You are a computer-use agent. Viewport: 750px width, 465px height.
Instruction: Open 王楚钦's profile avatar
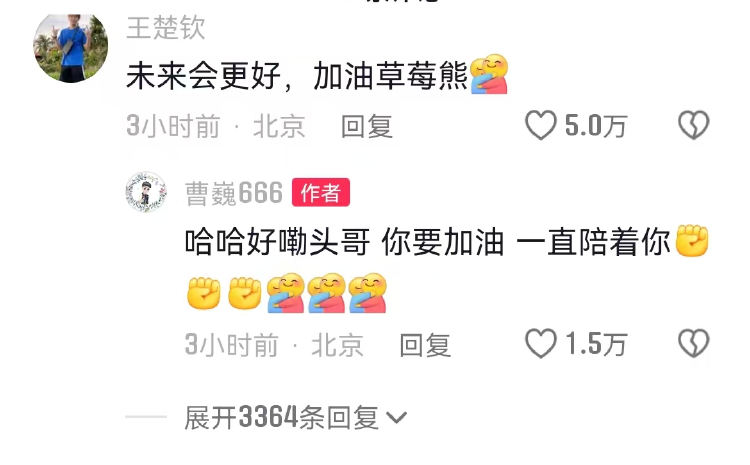(70, 46)
